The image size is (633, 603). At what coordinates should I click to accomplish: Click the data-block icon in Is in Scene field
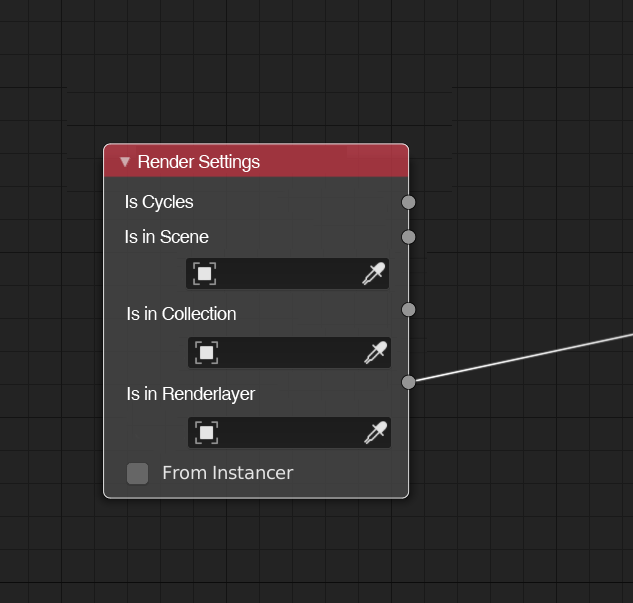(x=204, y=274)
